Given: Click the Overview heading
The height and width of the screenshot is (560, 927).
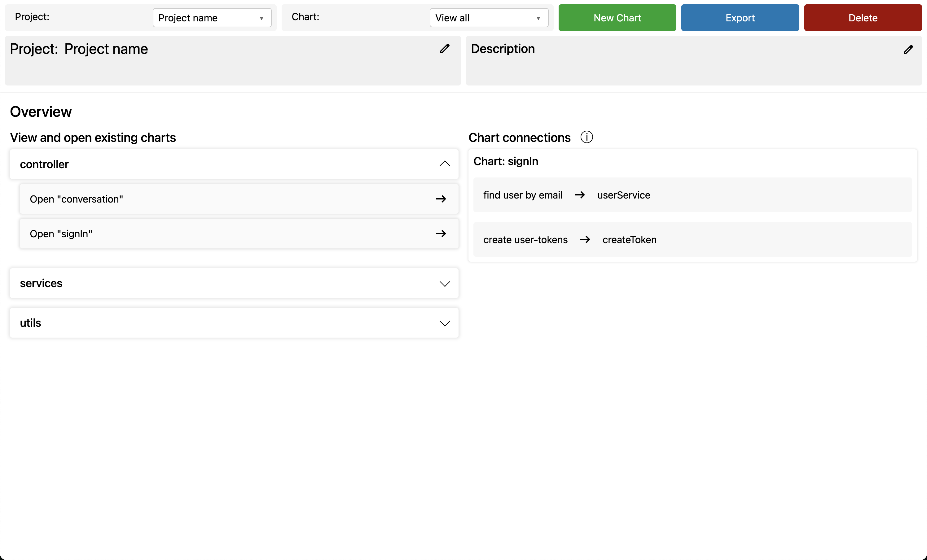Looking at the screenshot, I should [x=41, y=112].
